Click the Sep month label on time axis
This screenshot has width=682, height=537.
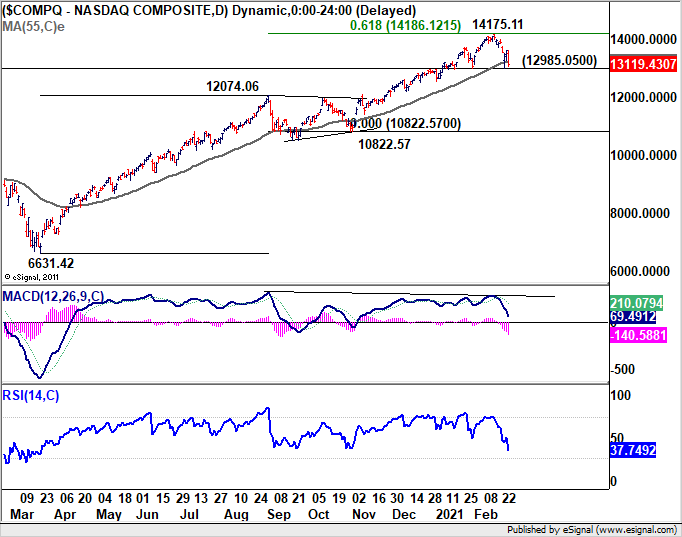click(x=278, y=514)
